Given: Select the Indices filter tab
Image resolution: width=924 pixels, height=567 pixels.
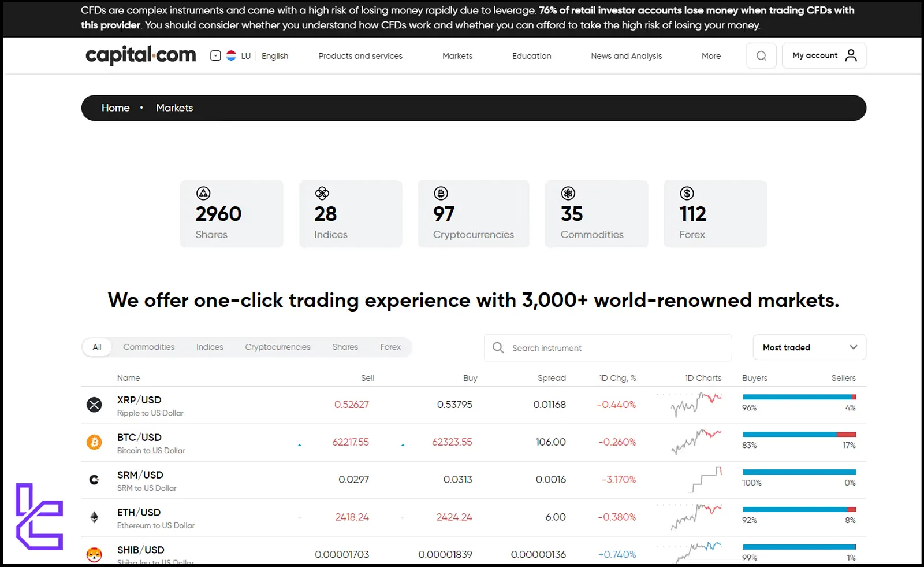Looking at the screenshot, I should [x=210, y=347].
